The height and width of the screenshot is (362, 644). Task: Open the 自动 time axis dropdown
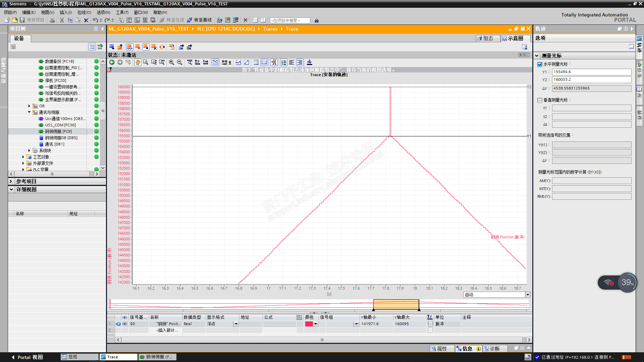point(528,295)
